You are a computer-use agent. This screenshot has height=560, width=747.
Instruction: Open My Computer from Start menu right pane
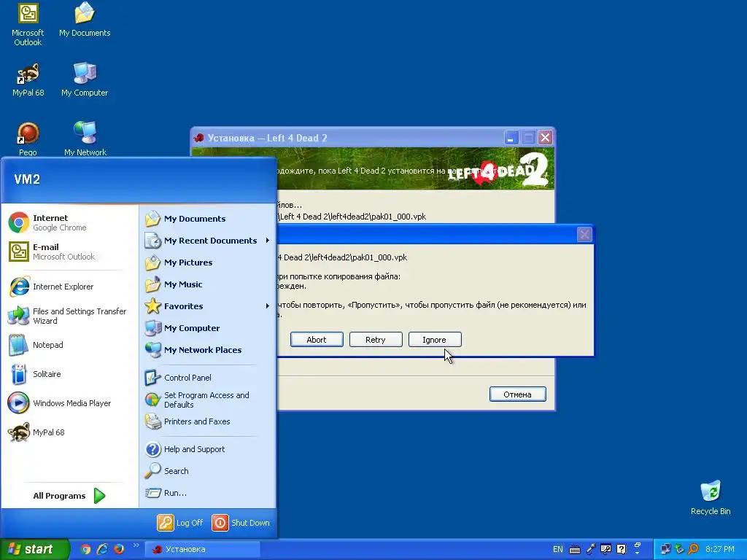(x=206, y=328)
